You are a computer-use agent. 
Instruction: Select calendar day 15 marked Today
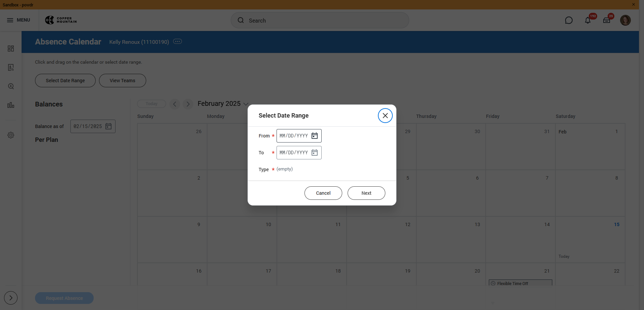pos(590,240)
